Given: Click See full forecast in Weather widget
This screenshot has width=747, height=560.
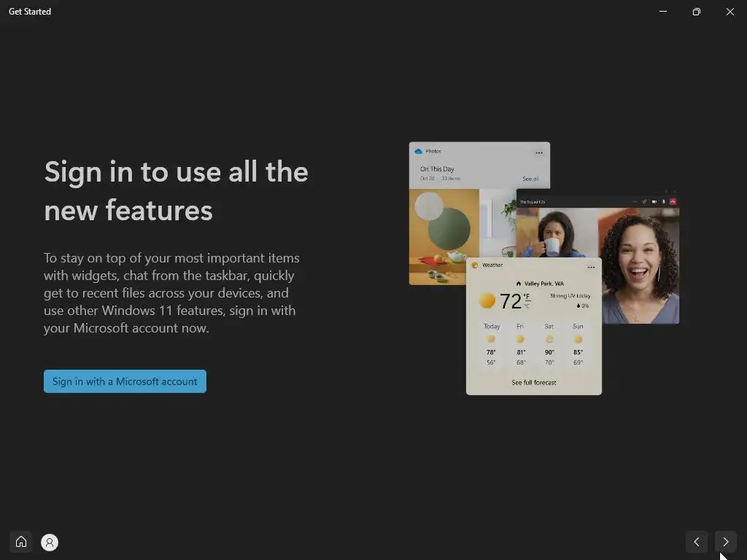Looking at the screenshot, I should (x=533, y=382).
